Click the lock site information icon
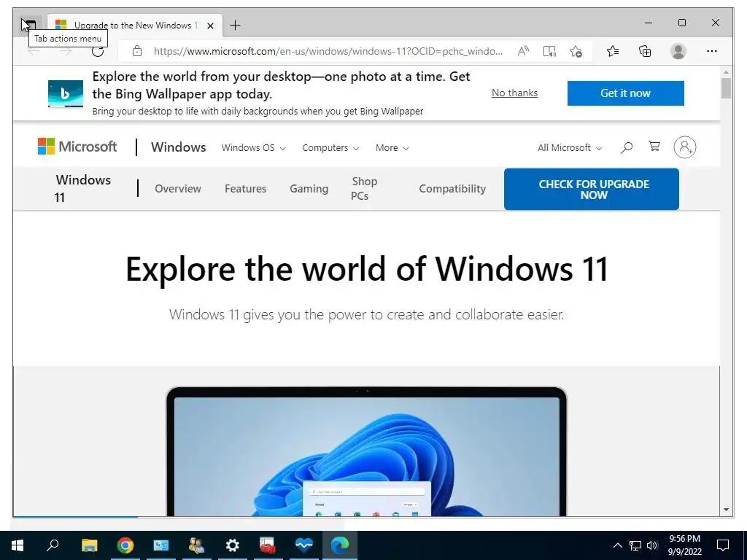 [x=136, y=51]
